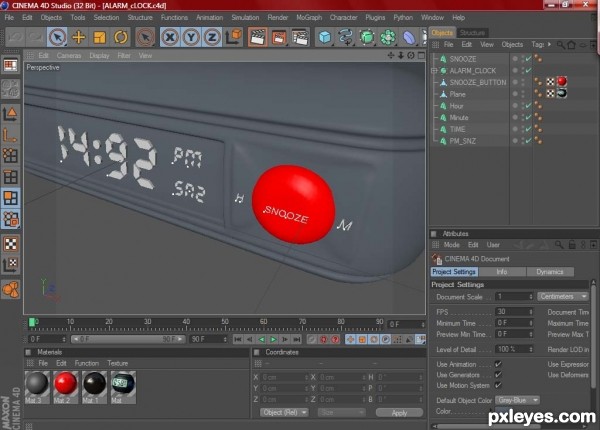Image resolution: width=600 pixels, height=430 pixels.
Task: Click the orange spheres icon in left toolbar
Action: tap(10, 290)
